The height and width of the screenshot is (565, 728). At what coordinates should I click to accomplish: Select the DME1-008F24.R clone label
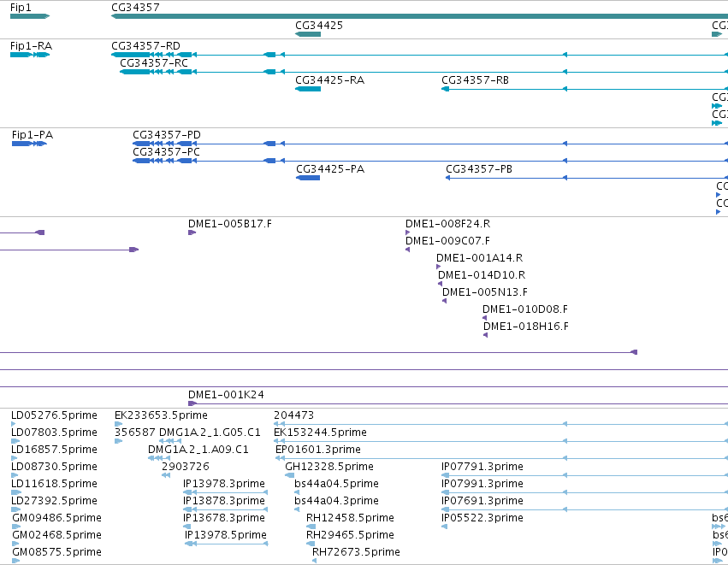[x=448, y=224]
